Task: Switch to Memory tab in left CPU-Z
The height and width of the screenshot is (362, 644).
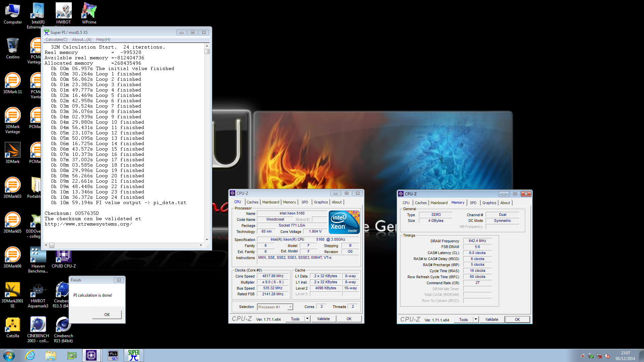Action: tap(289, 202)
